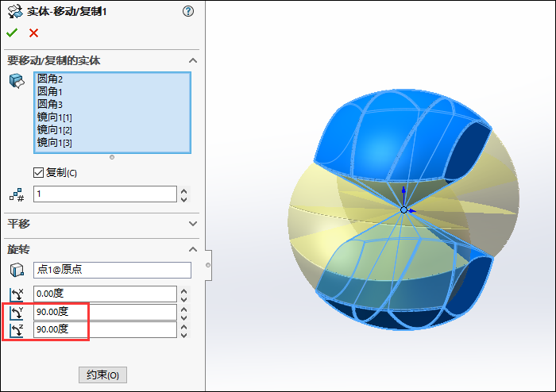
Task: Confirm with the green checkmark OK icon
Action: (x=12, y=33)
